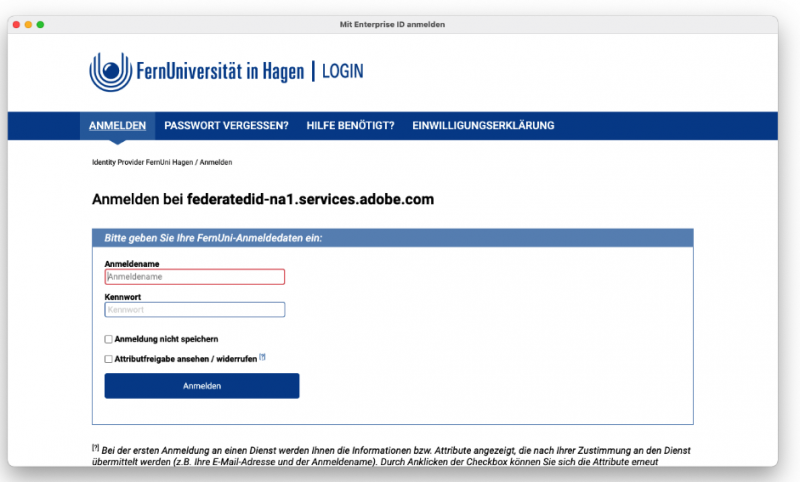Open PASSWORT VERGESSEN? in the navigation bar

pos(226,125)
